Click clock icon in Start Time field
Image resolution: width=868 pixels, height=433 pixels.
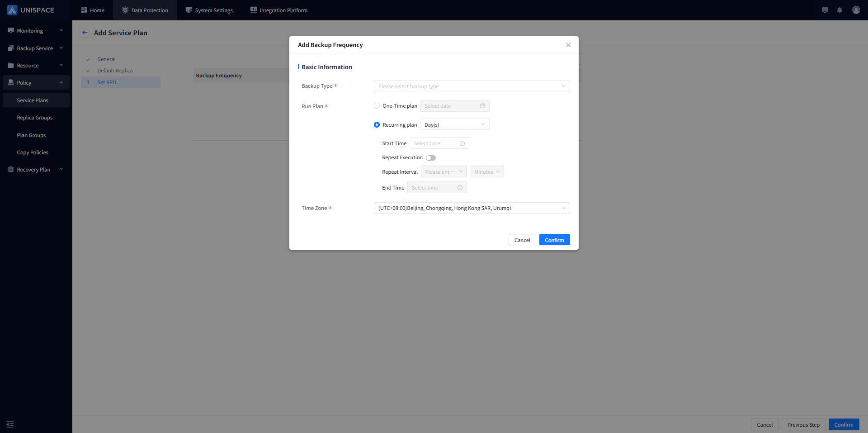462,143
